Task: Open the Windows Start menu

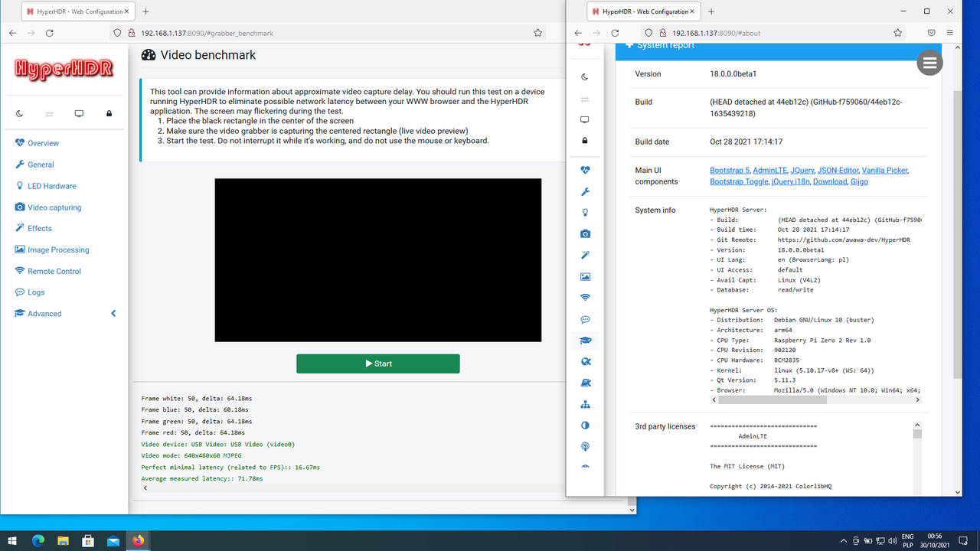Action: [x=13, y=540]
